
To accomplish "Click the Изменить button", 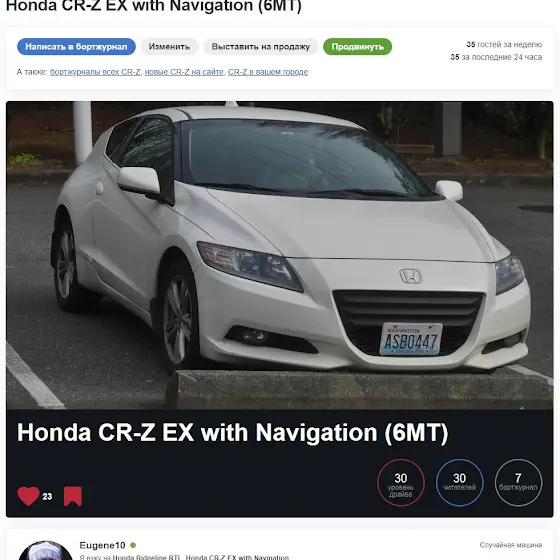I will pyautogui.click(x=169, y=47).
